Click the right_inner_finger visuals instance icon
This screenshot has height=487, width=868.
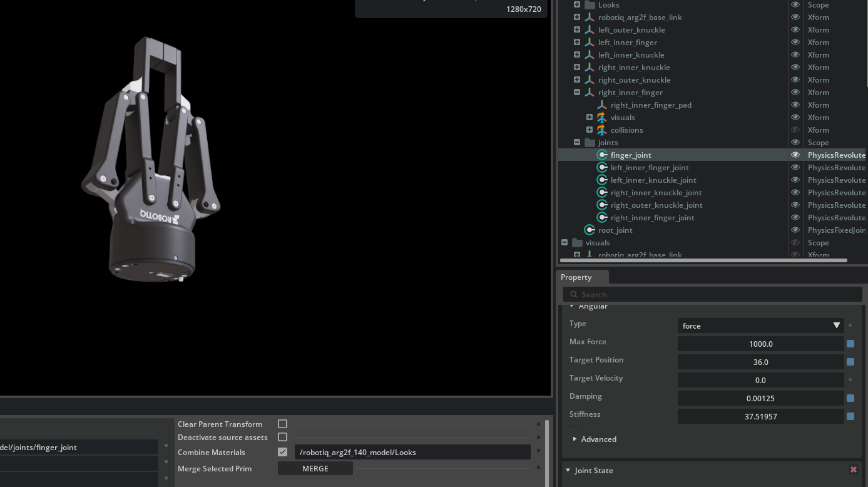[602, 117]
